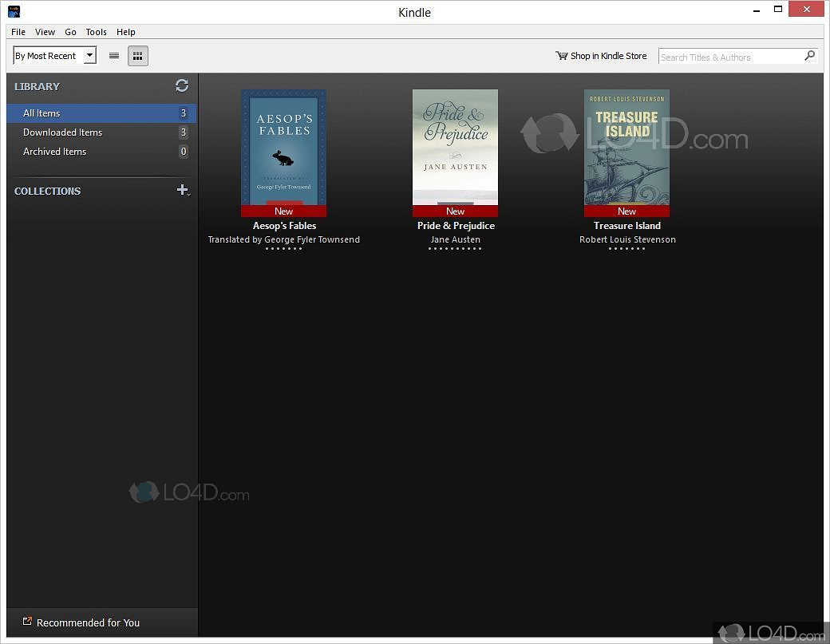Click author text Robert Louis Stevenson

(627, 239)
